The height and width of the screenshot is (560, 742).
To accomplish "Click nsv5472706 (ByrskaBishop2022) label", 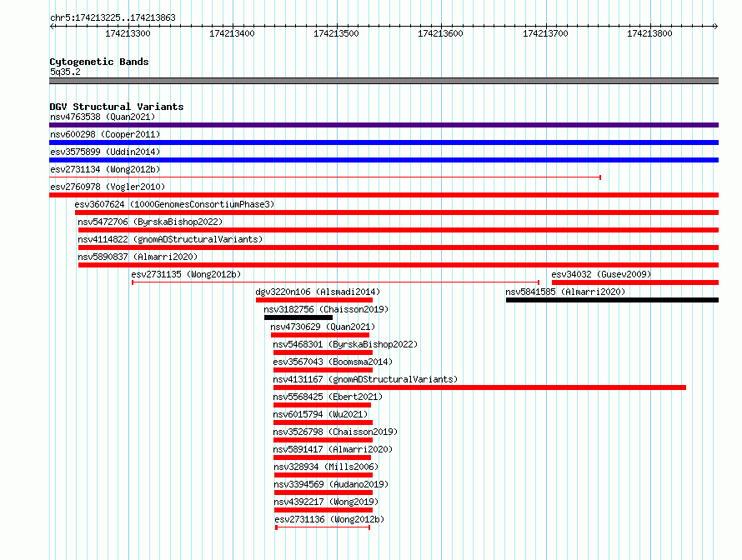I will [x=150, y=222].
